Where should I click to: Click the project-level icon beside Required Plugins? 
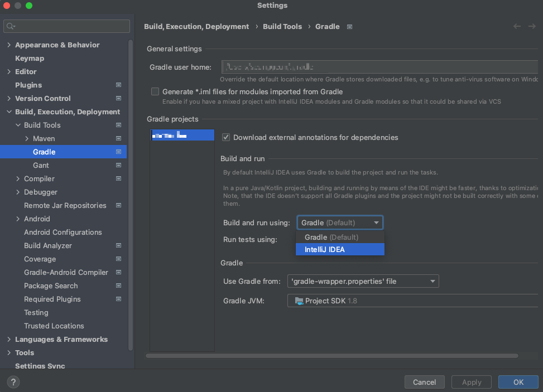(118, 299)
